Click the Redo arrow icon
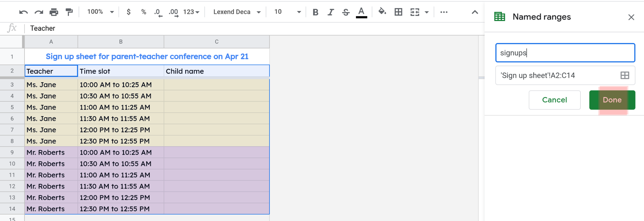 point(39,12)
